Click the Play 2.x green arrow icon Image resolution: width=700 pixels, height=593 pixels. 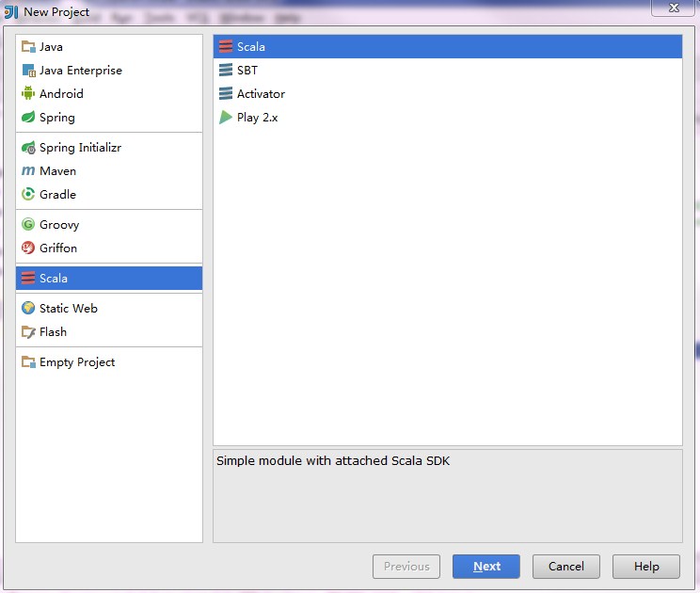click(226, 117)
